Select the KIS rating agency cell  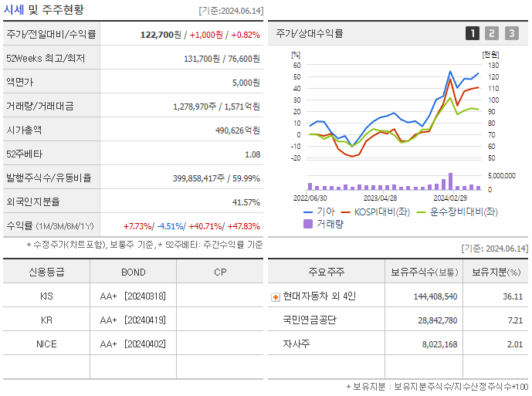[46, 296]
